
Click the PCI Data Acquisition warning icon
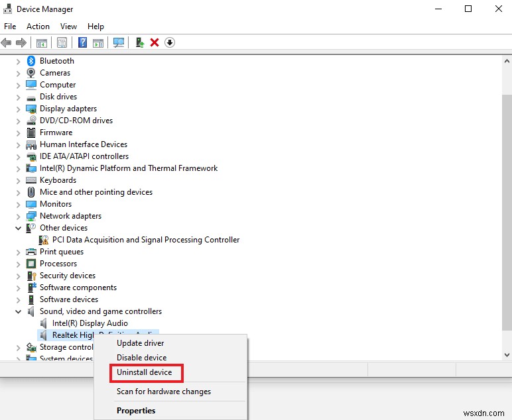click(x=43, y=240)
